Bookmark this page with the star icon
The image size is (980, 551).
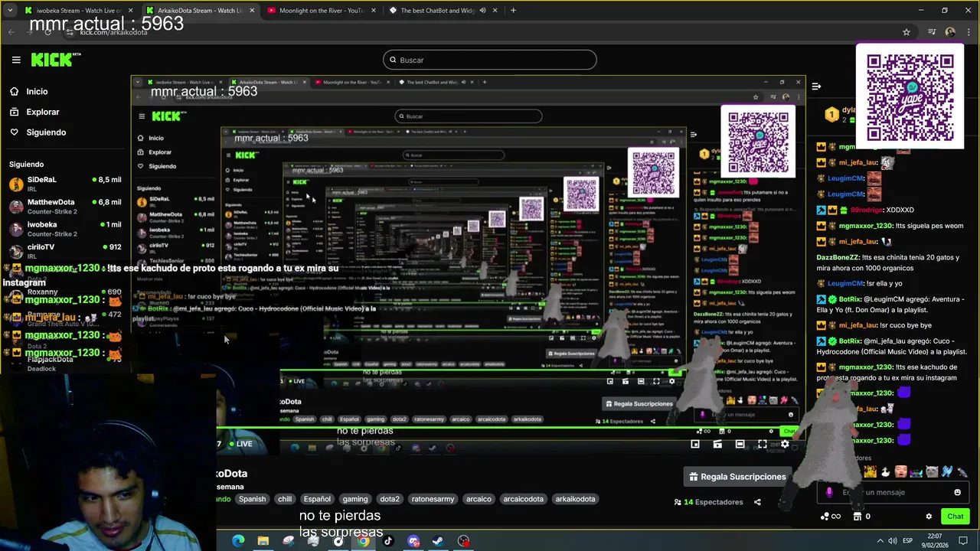pos(906,32)
